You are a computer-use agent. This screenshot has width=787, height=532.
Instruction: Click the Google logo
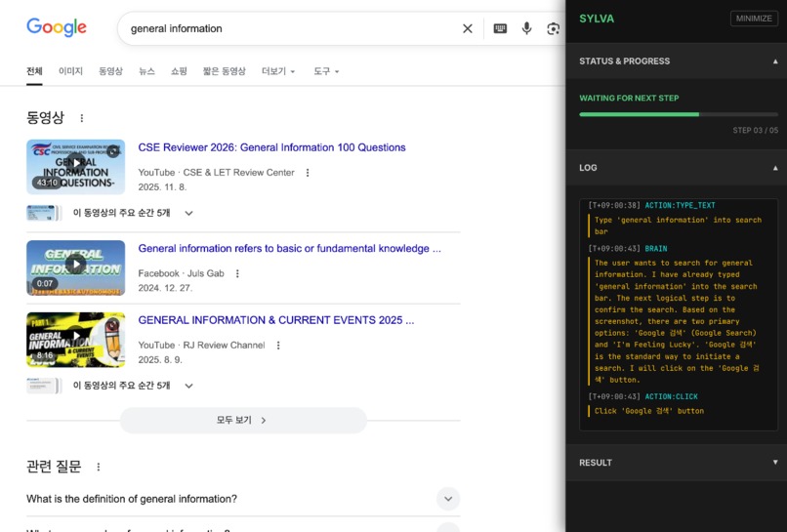coord(57,27)
